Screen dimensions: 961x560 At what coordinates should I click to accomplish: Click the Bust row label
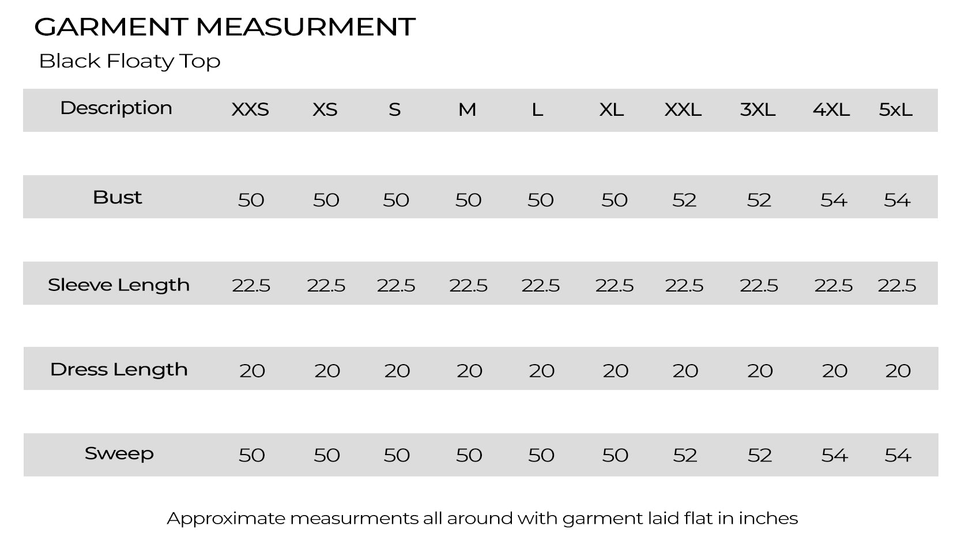[x=117, y=198]
